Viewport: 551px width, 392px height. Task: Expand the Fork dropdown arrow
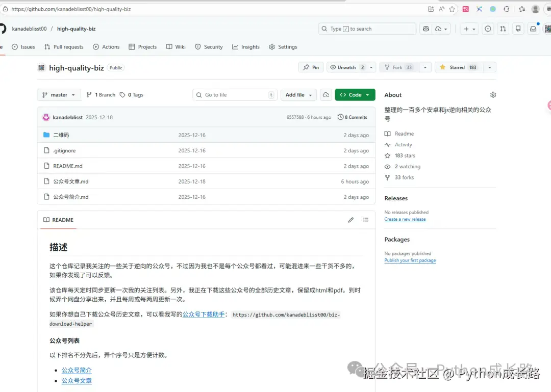[x=425, y=67]
